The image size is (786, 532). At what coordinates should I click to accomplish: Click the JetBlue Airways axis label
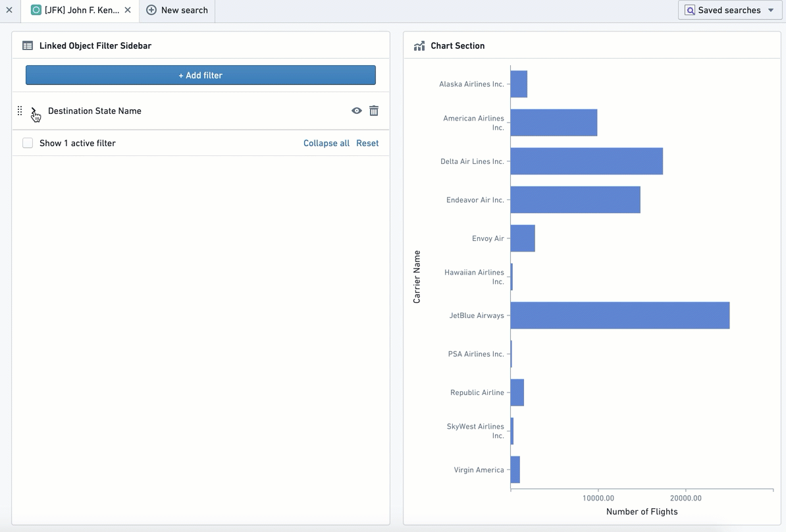click(477, 315)
